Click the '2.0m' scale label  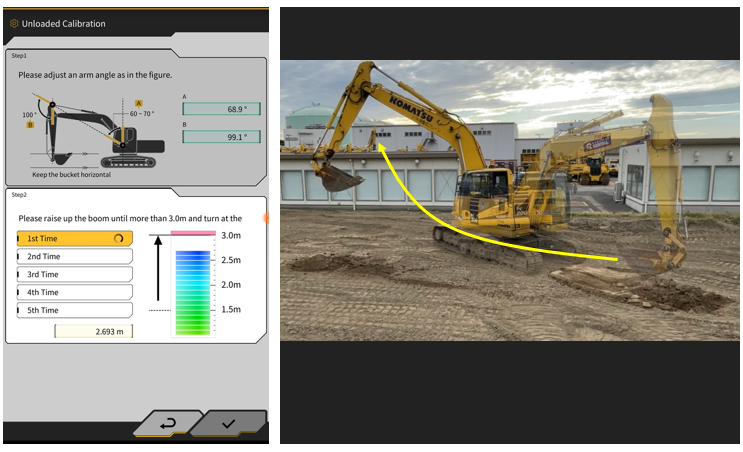click(x=231, y=285)
